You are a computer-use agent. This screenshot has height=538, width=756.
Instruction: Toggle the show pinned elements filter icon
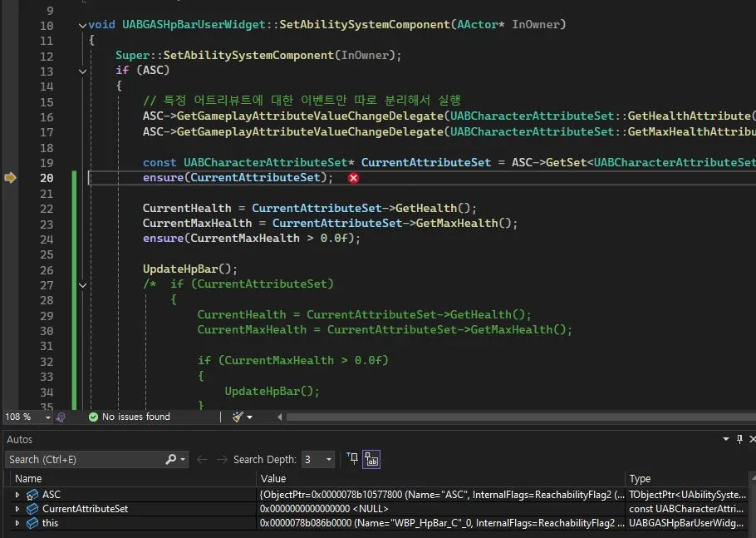point(352,459)
